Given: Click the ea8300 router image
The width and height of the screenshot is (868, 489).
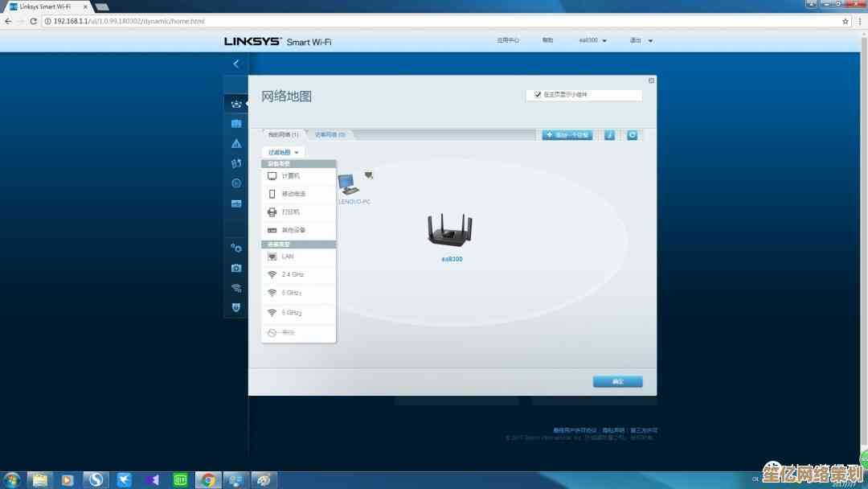Looking at the screenshot, I should tap(450, 230).
